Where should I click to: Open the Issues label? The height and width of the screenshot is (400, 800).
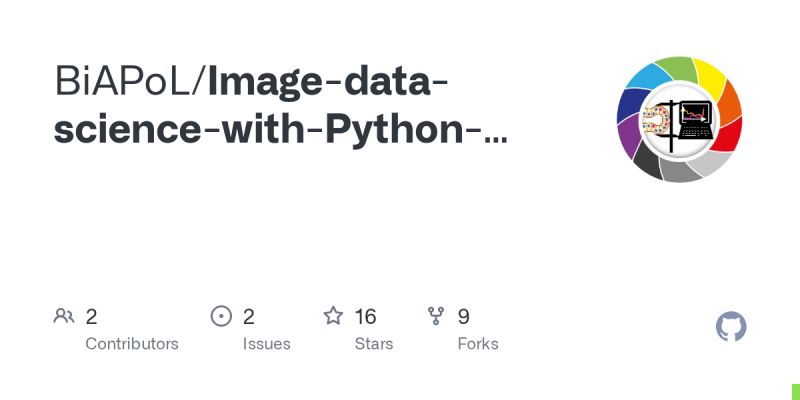[x=266, y=344]
